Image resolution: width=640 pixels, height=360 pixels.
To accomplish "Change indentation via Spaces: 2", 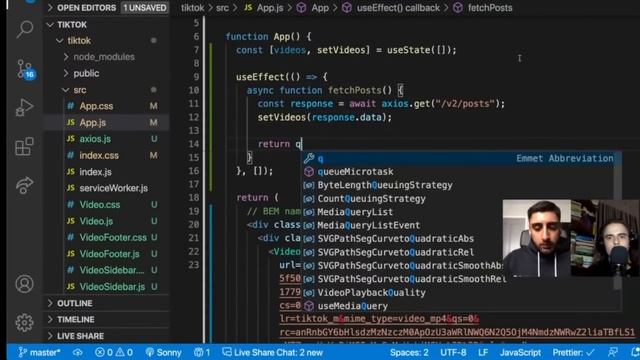I will (x=409, y=352).
